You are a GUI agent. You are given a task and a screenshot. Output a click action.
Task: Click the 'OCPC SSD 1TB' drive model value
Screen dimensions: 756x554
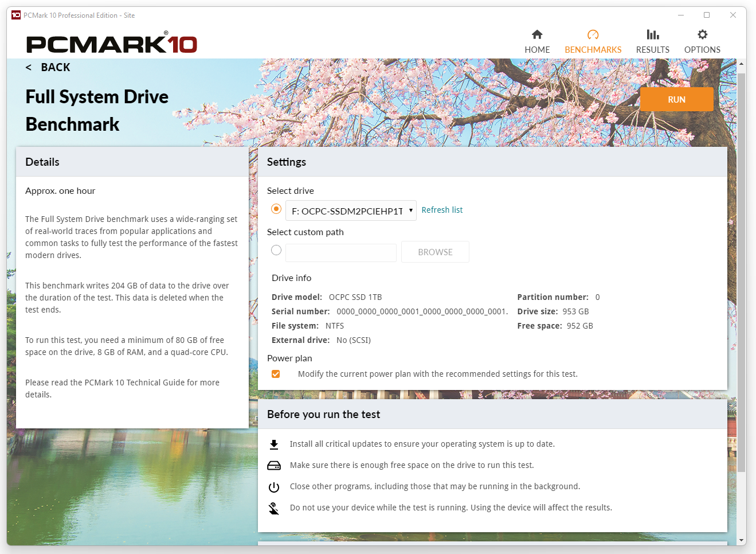(x=355, y=297)
